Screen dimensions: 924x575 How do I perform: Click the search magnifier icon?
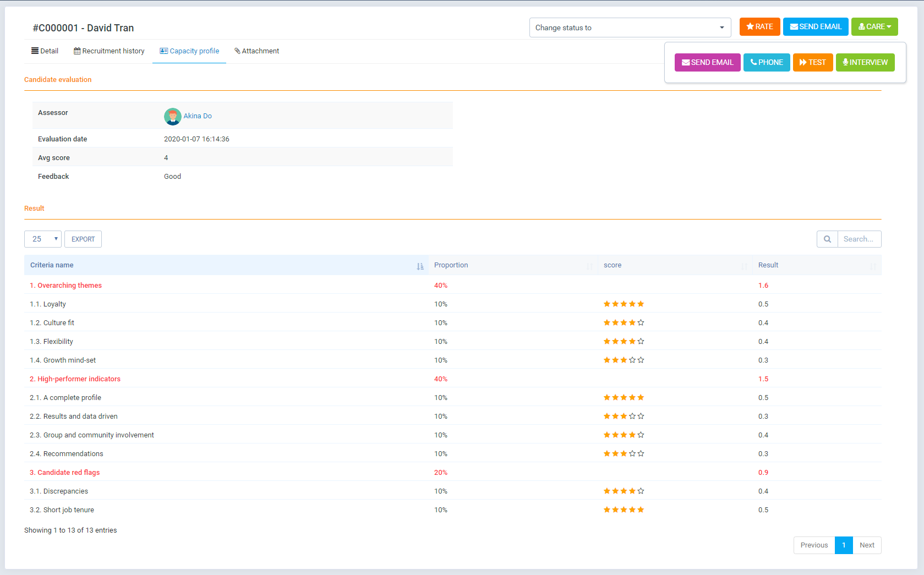[827, 239]
